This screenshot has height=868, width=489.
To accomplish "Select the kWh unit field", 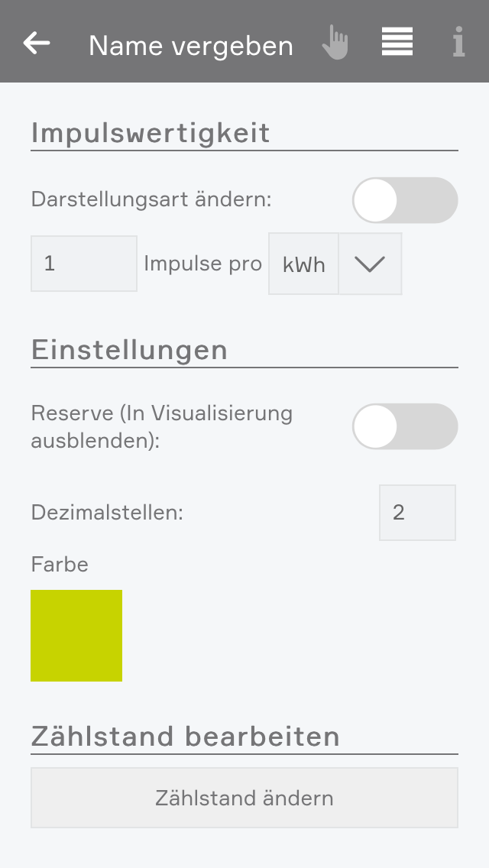I will tap(303, 264).
